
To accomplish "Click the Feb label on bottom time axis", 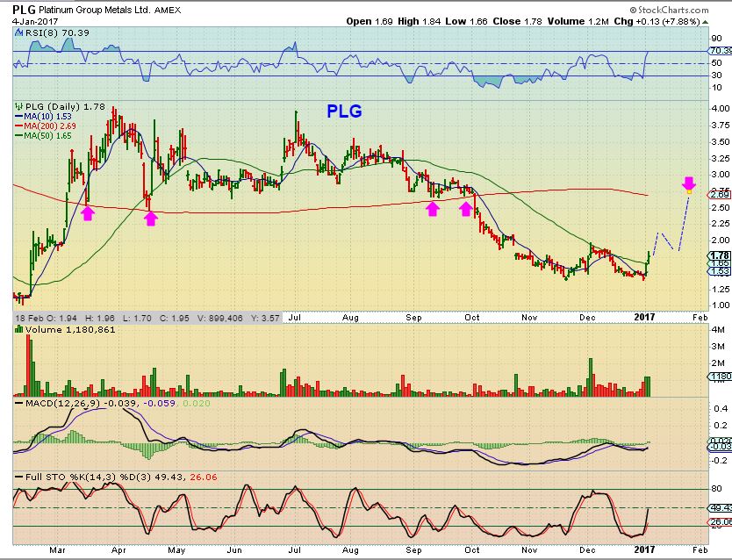I will click(x=700, y=550).
